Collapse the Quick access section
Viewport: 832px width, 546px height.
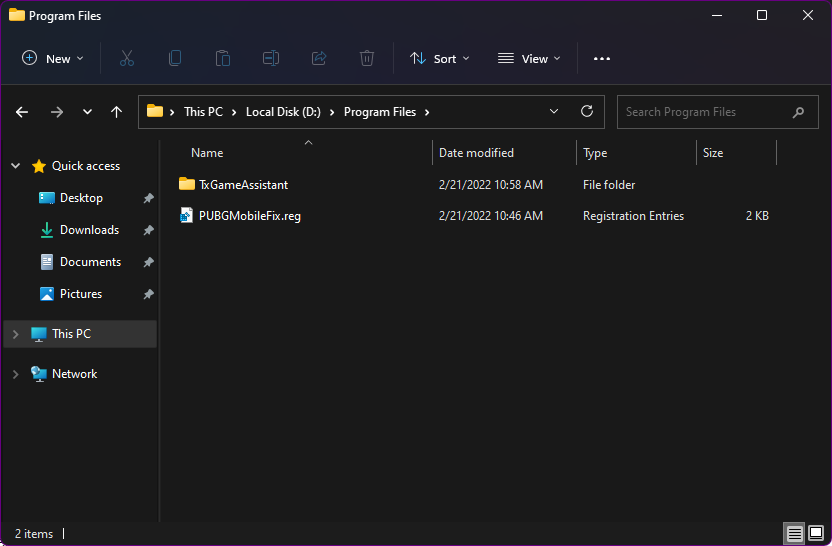click(x=15, y=166)
